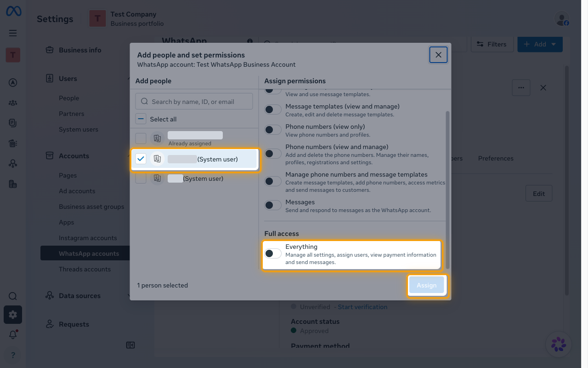The height and width of the screenshot is (368, 588).
Task: Open the Test Company business portfolio switcher
Action: [126, 19]
